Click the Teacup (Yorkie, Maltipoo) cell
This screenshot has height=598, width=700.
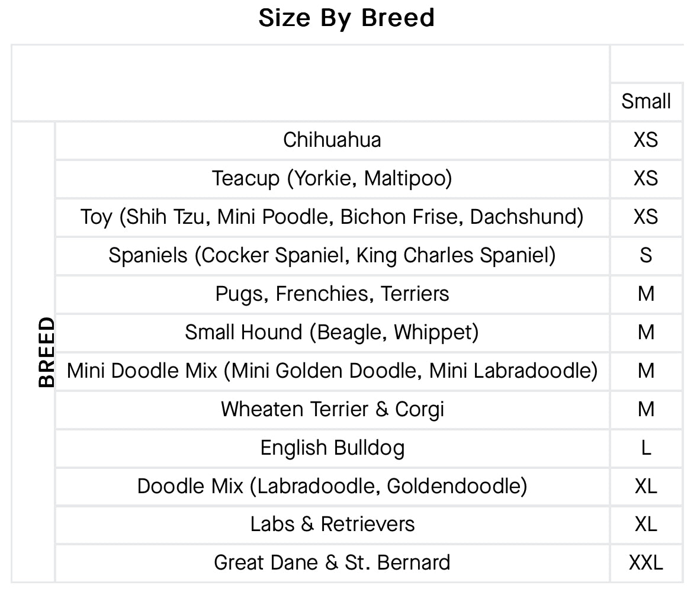(x=332, y=178)
